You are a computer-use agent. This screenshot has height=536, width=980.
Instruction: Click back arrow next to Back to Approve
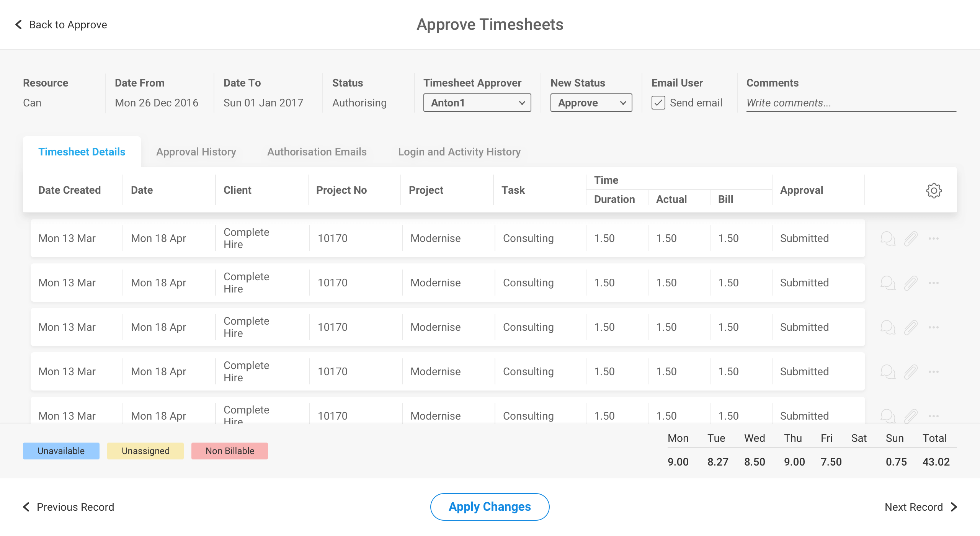coord(18,25)
